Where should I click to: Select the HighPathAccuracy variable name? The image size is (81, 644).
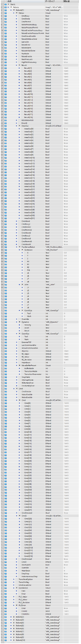29,62
